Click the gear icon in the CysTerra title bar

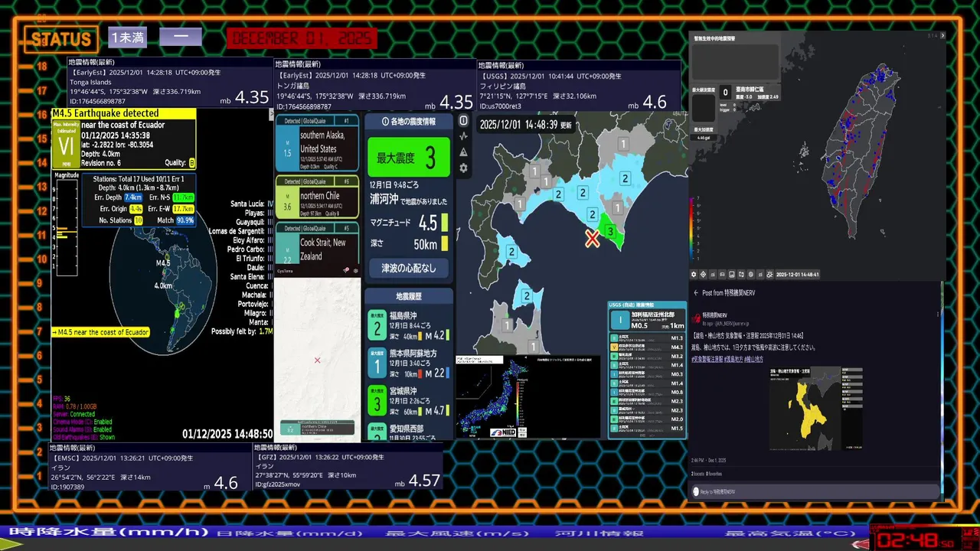355,270
